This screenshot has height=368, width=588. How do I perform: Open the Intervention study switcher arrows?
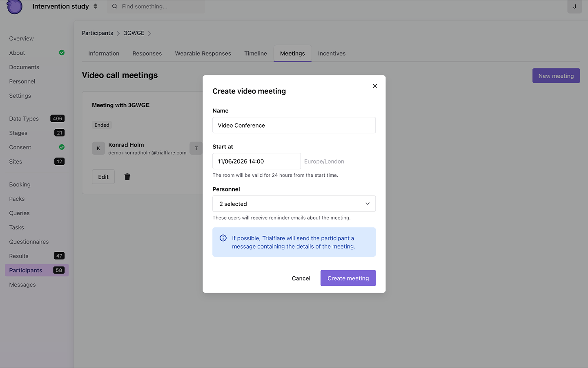click(x=96, y=6)
